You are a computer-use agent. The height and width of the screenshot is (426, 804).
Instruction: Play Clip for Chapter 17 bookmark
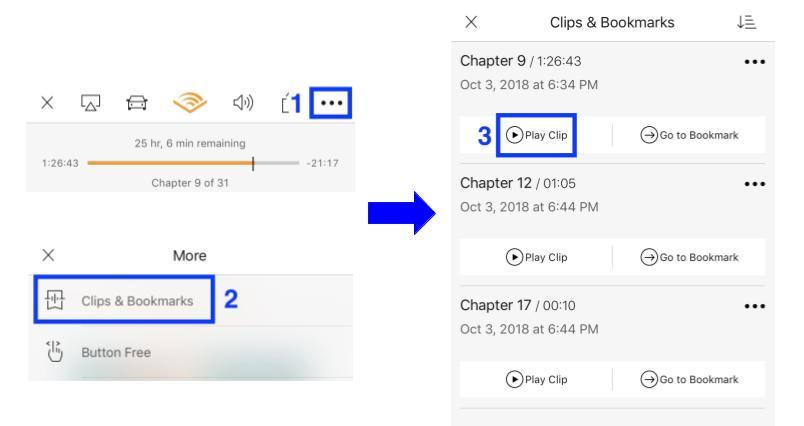[536, 379]
